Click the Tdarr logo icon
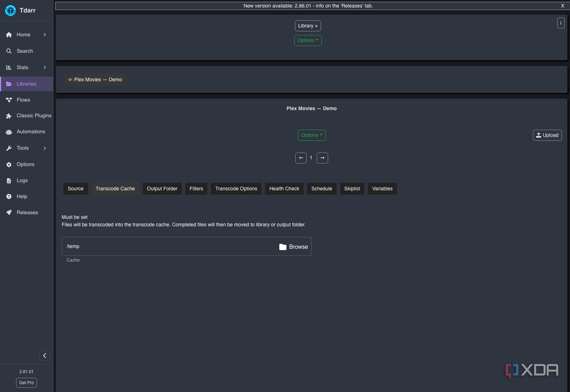The image size is (570, 392). pos(10,11)
